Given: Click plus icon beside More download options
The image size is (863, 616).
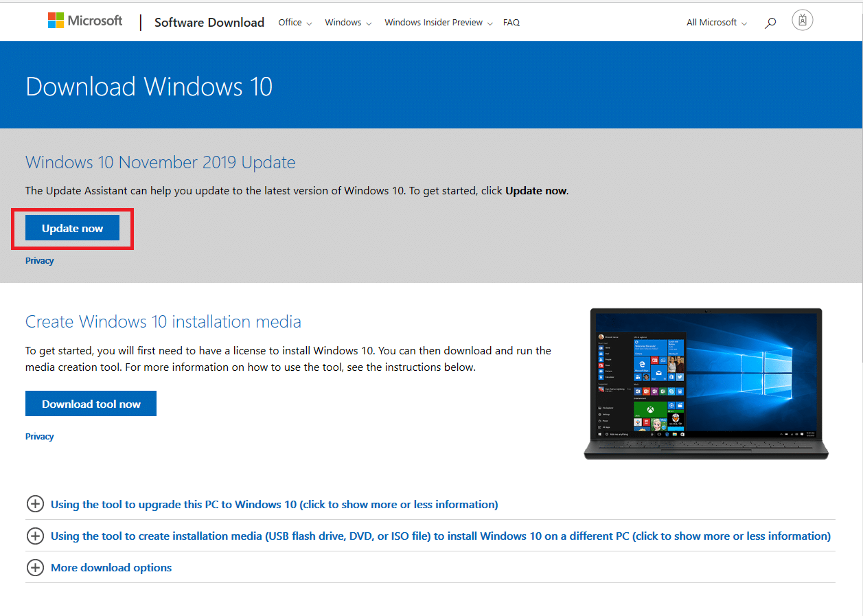Looking at the screenshot, I should 34,567.
